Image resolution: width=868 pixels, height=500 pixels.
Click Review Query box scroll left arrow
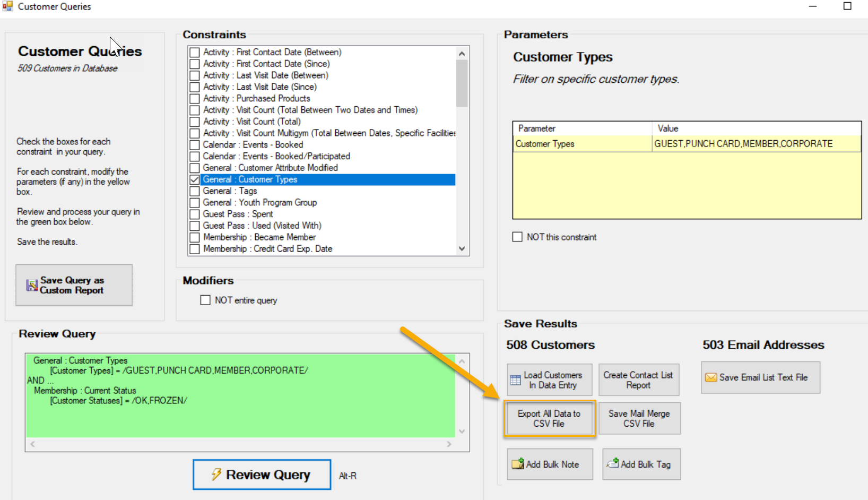tap(33, 444)
